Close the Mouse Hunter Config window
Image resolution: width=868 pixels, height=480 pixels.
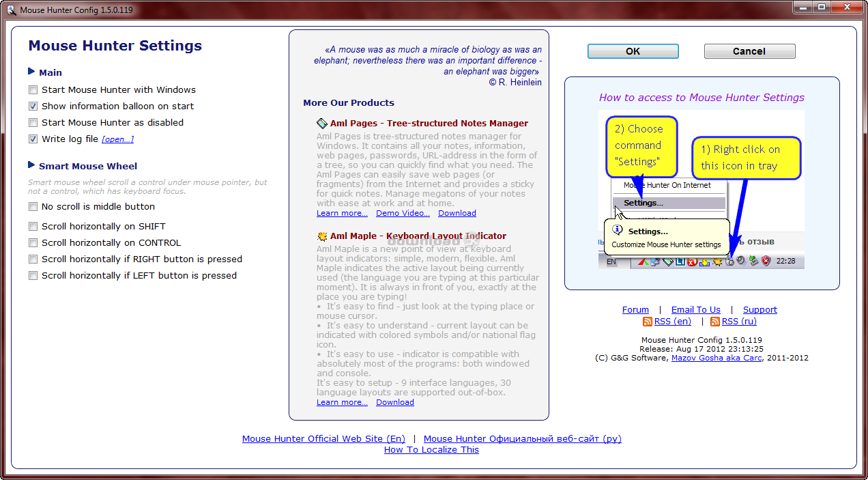tap(848, 8)
